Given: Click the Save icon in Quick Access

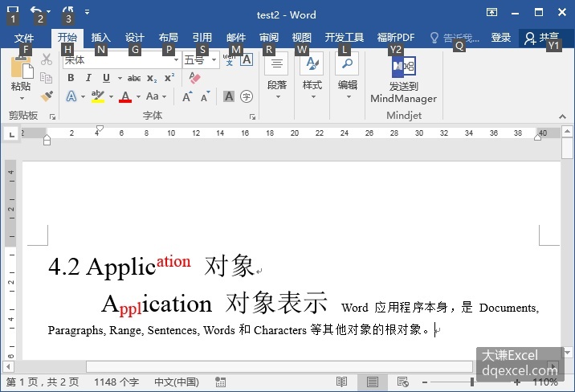Looking at the screenshot, I should [x=13, y=11].
